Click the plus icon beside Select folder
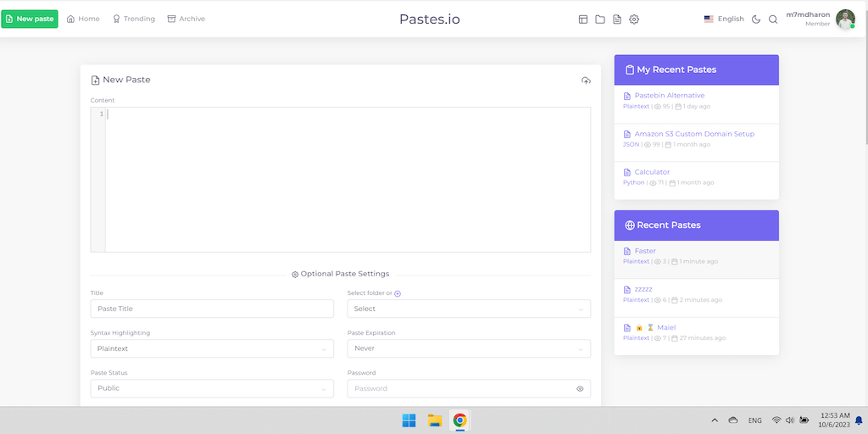Screen dimensions: 868x434 click(x=398, y=293)
